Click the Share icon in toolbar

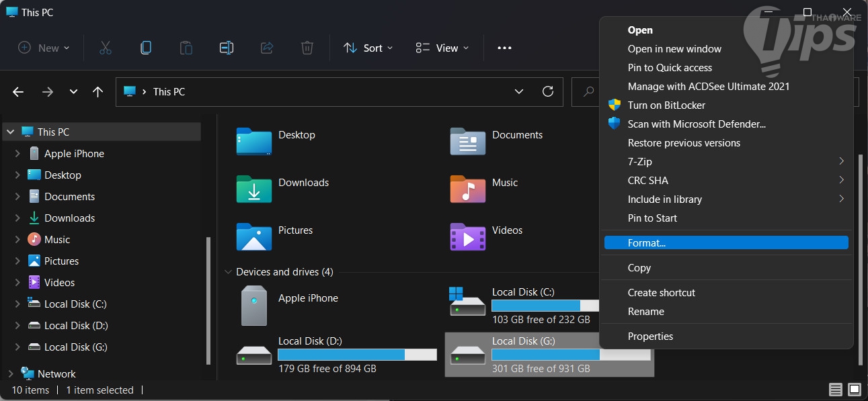pos(267,48)
